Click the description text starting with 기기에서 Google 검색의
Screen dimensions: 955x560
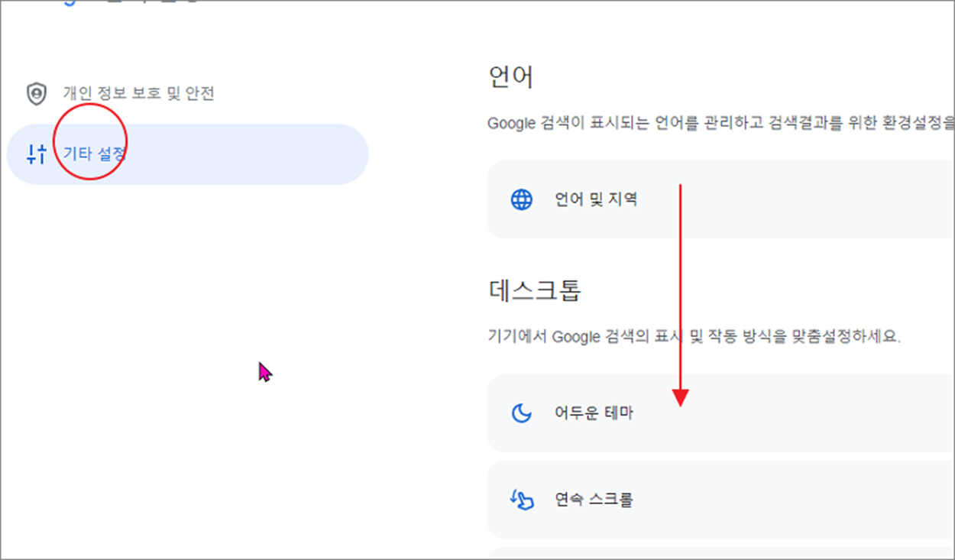pos(694,337)
